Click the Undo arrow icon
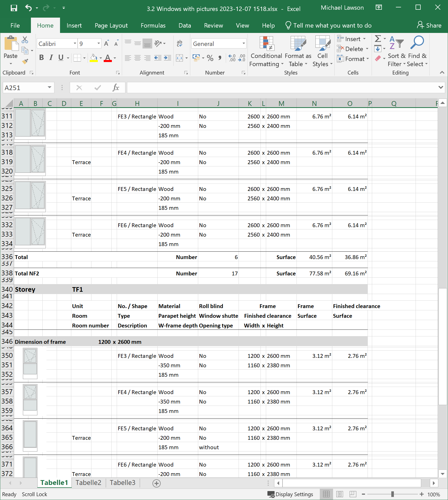Screen dimensions: 448x500 pos(28,8)
